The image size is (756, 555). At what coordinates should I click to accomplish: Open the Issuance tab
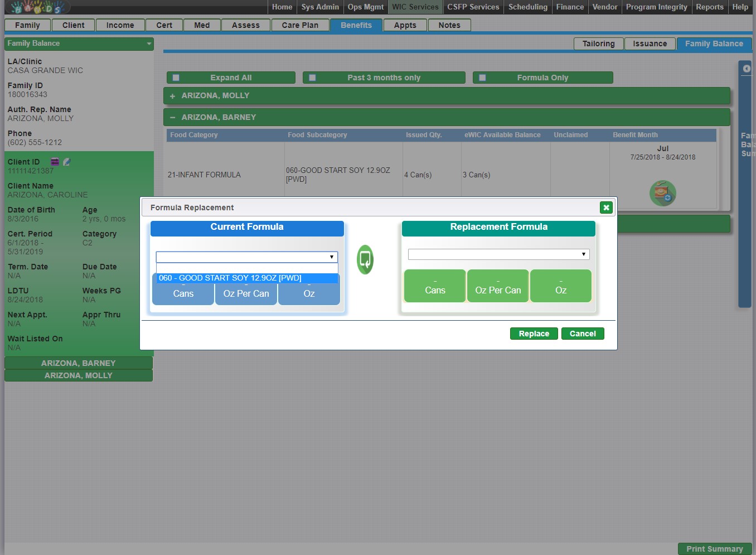point(650,44)
